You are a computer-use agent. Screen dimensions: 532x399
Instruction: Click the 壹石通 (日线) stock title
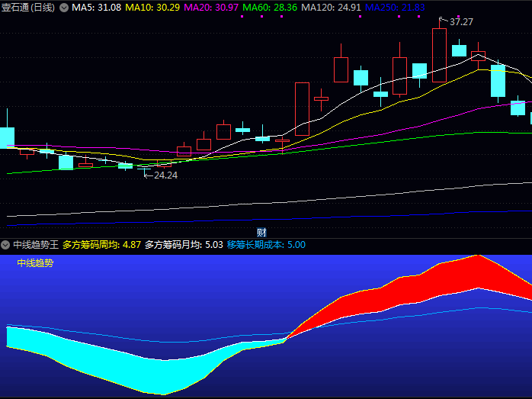[27, 7]
